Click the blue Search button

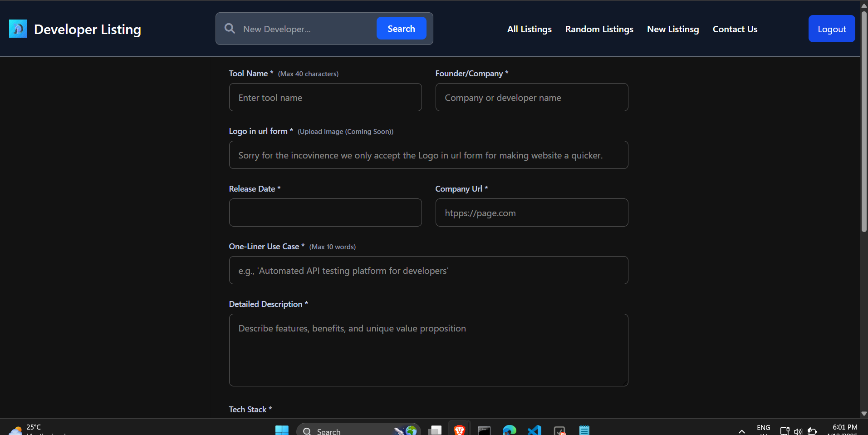(401, 29)
